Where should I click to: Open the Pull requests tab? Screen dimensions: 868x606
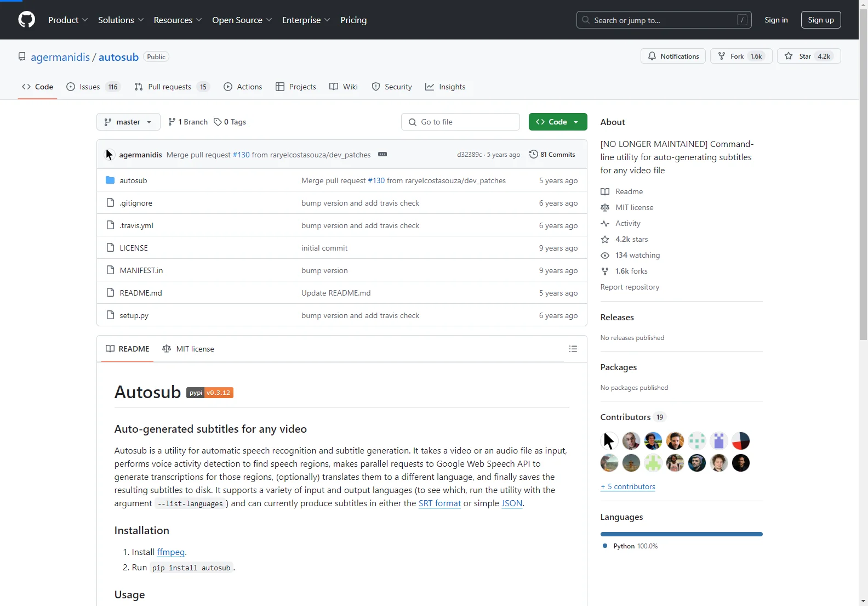(172, 87)
